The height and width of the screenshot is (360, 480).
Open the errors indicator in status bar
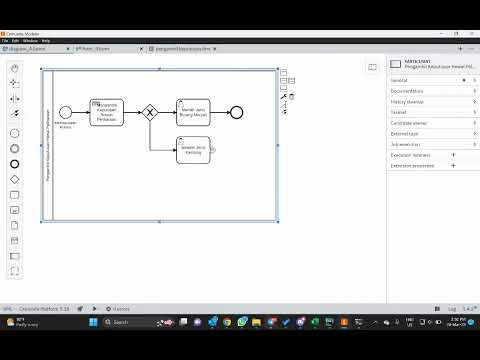(118, 309)
